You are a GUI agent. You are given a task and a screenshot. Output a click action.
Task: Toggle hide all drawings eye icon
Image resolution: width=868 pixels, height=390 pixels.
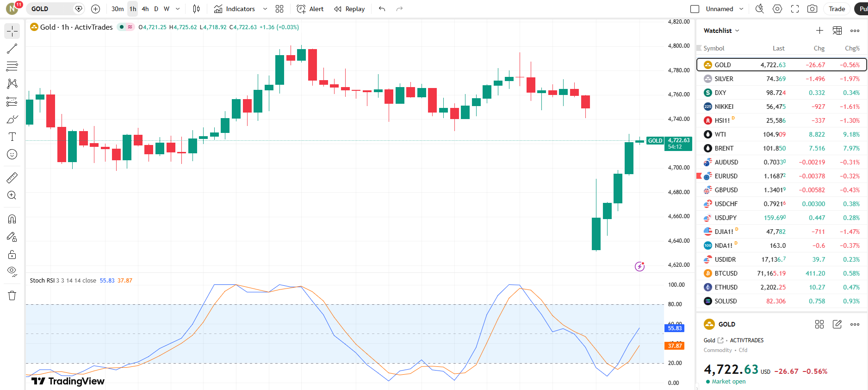12,271
